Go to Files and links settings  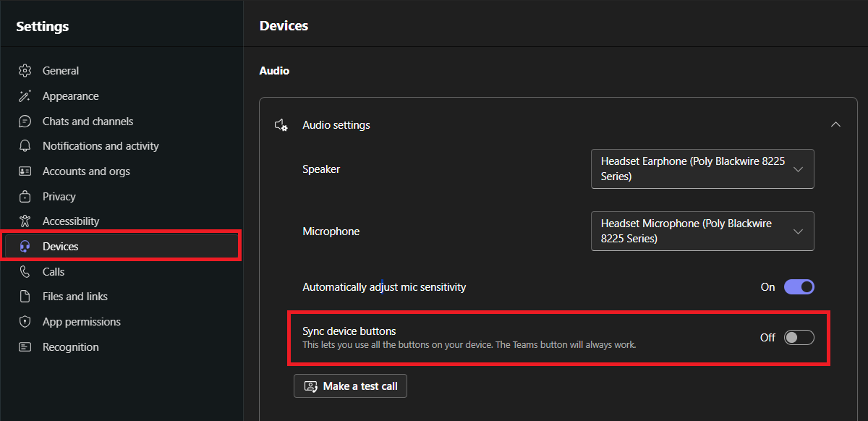75,297
